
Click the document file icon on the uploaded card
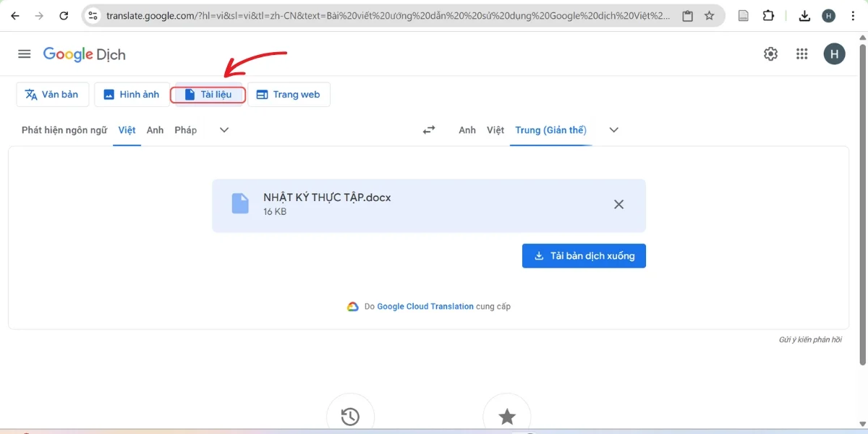pyautogui.click(x=239, y=203)
